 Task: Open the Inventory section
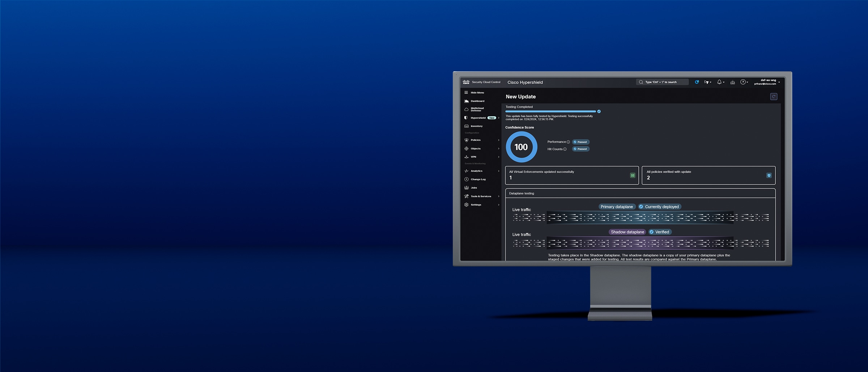[476, 126]
